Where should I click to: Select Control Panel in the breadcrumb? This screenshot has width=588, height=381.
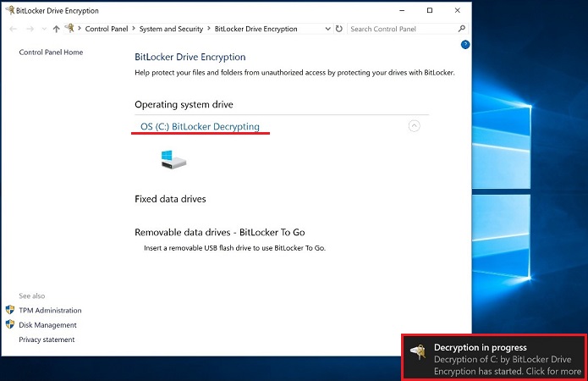107,29
